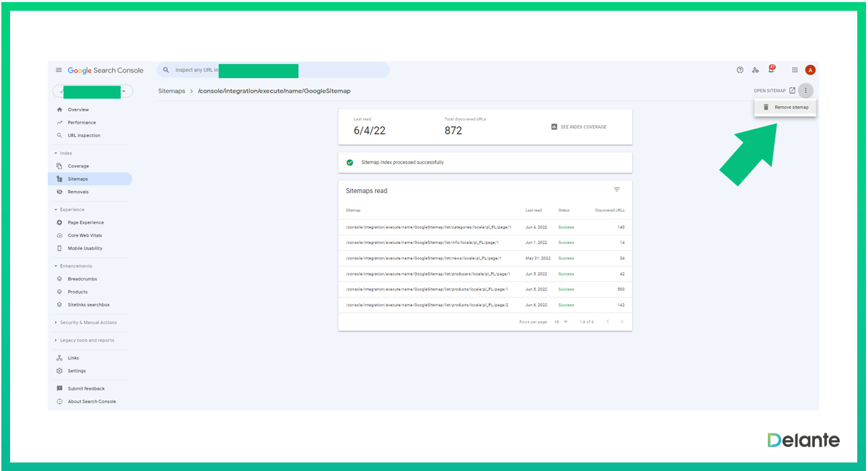The image size is (868, 471).
Task: Change the Rows per page dropdown
Action: 561,322
